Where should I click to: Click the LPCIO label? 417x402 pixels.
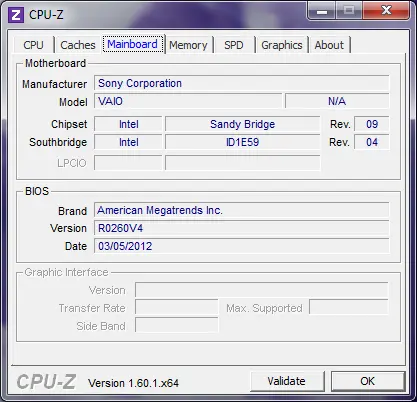(72, 163)
